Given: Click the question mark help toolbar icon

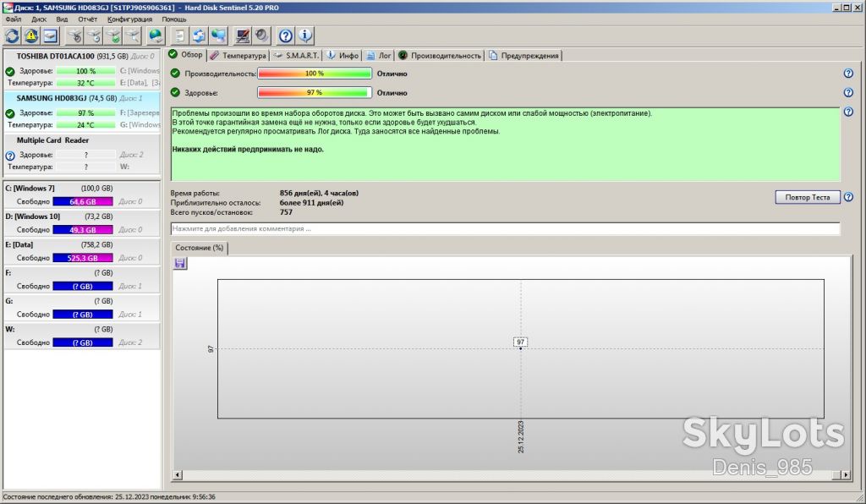Looking at the screenshot, I should click(286, 36).
